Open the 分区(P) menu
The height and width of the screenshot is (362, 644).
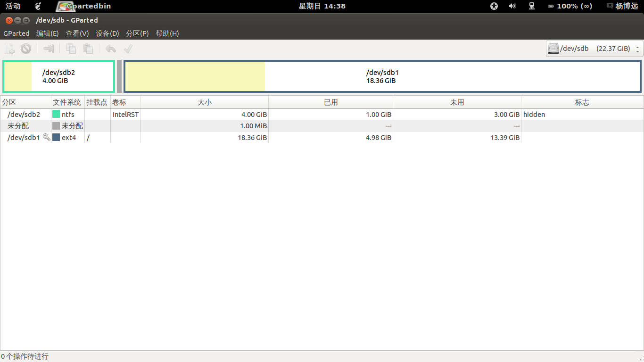click(x=137, y=33)
